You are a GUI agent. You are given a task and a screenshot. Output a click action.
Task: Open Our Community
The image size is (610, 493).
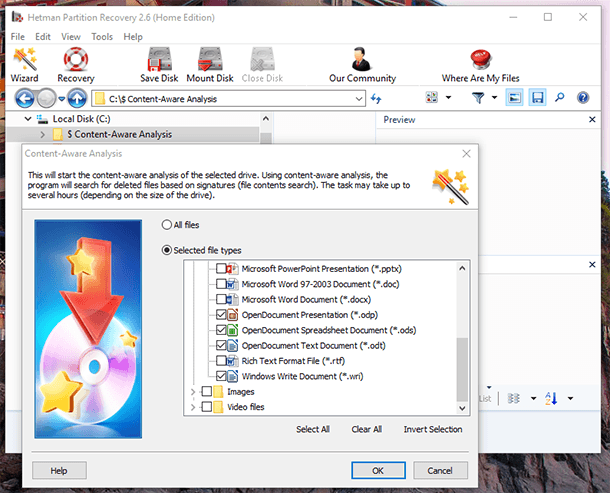[x=362, y=65]
